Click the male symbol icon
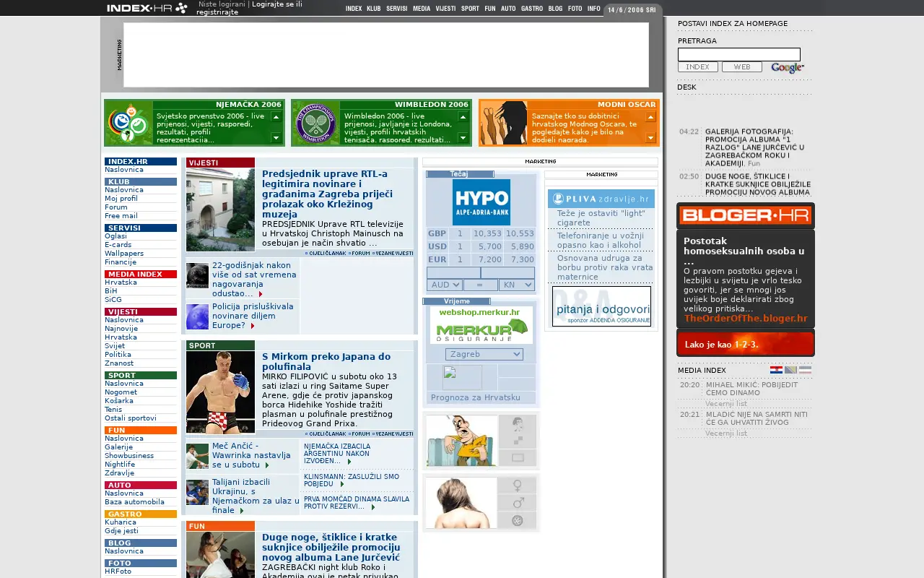Screen dimensions: 924x578 coord(517,503)
